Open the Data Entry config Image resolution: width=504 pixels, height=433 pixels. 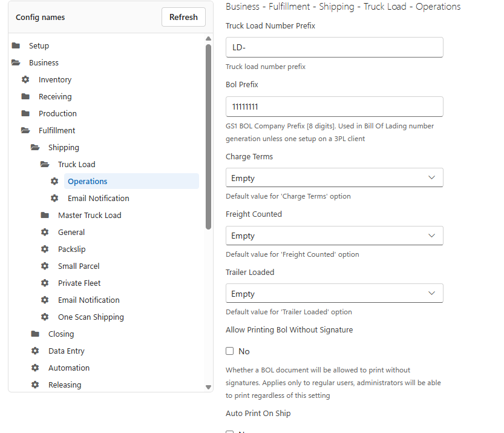67,351
